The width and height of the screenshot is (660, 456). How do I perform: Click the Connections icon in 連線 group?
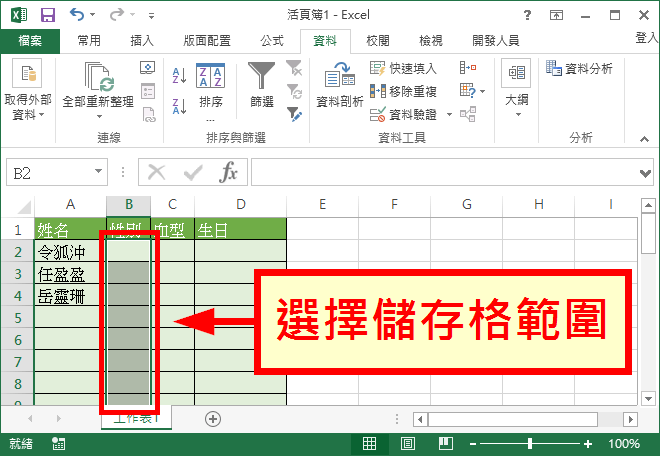pyautogui.click(x=148, y=68)
